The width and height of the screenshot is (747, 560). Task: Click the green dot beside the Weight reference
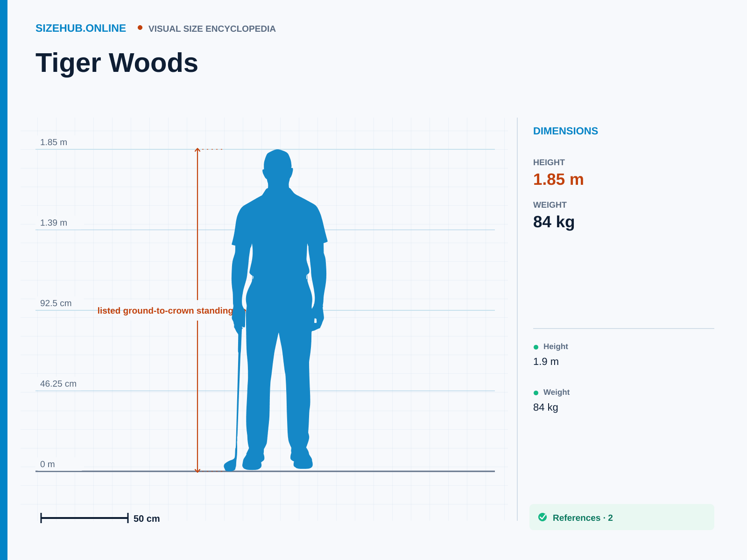536,392
